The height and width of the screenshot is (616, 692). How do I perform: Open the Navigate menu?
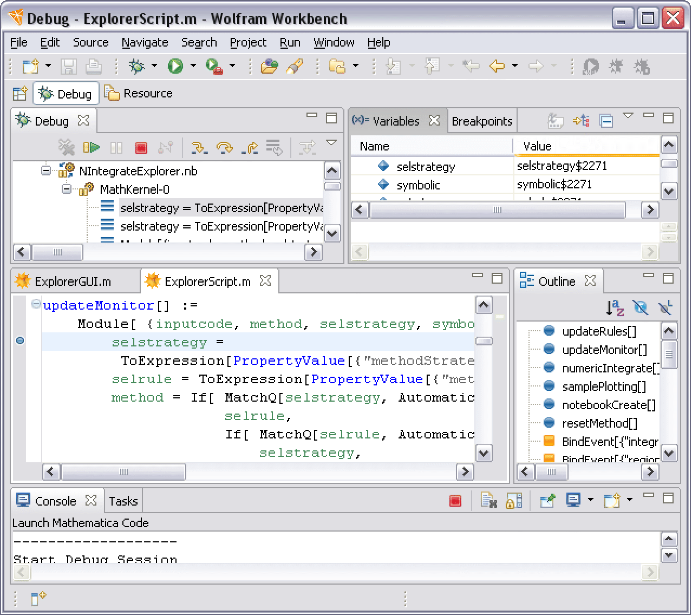[x=145, y=42]
